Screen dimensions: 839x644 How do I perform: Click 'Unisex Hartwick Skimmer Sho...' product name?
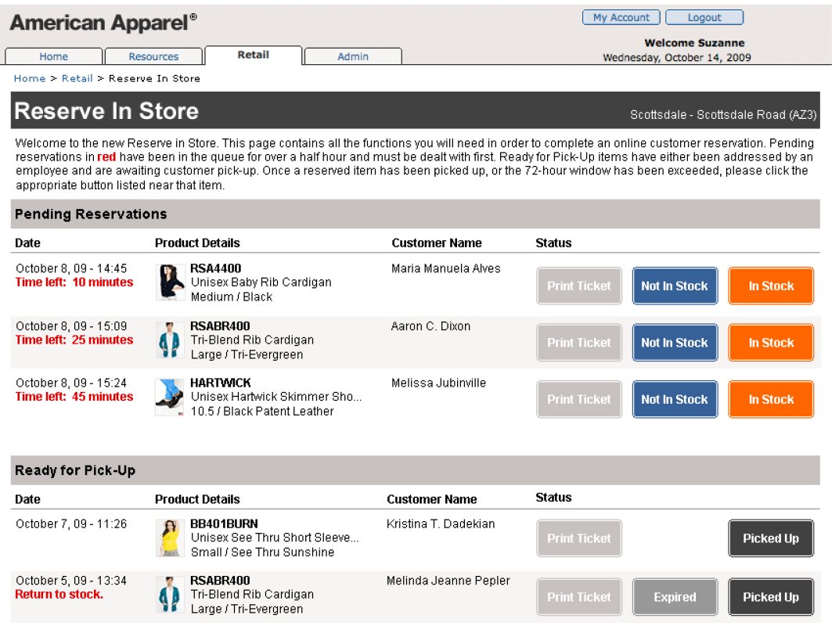[x=276, y=397]
